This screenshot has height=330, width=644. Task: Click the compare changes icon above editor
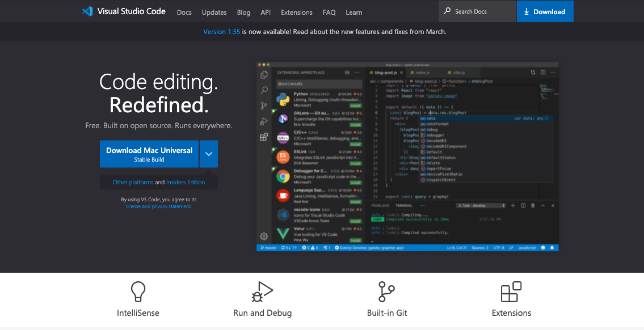tap(533, 72)
